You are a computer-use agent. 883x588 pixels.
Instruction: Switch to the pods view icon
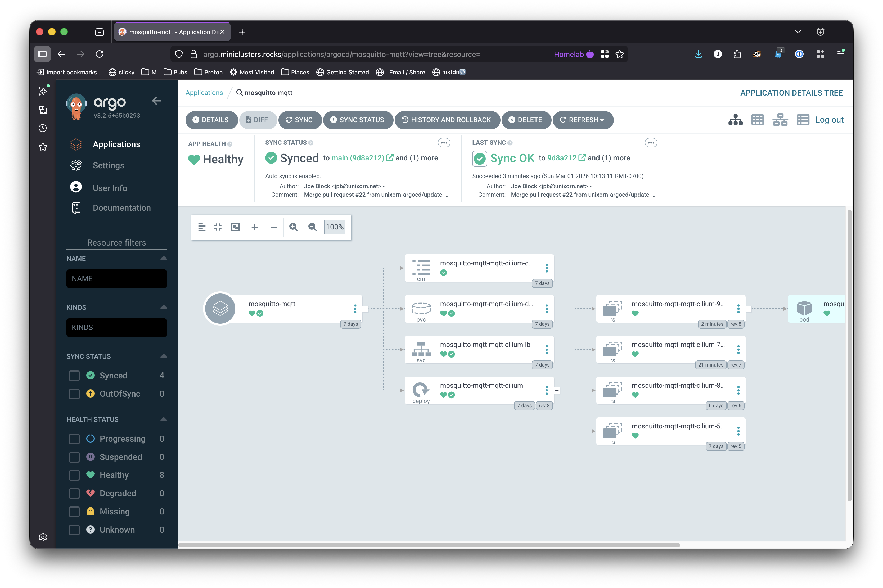tap(757, 120)
